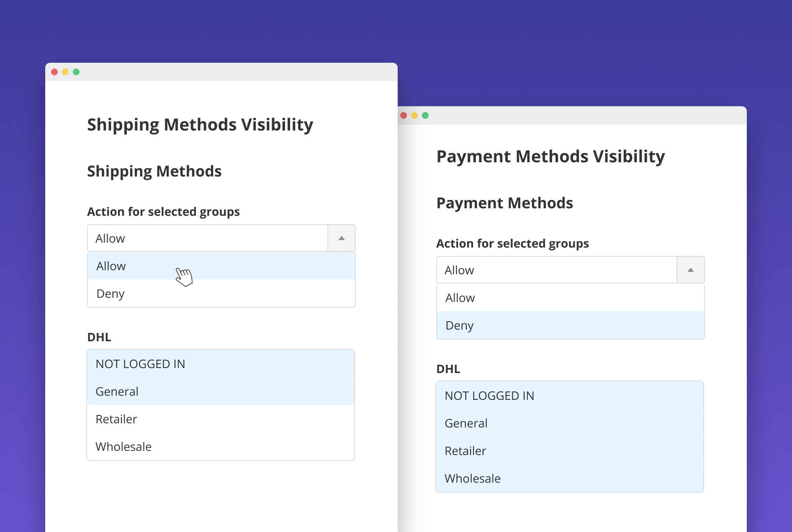The height and width of the screenshot is (532, 792).
Task: Select Wholesale group under Shipping DHL
Action: [x=221, y=446]
